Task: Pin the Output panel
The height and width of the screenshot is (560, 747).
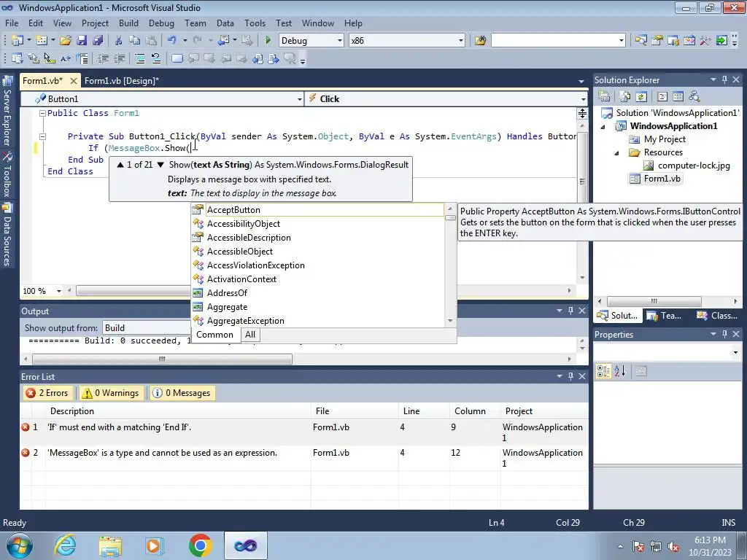Action: click(x=570, y=311)
